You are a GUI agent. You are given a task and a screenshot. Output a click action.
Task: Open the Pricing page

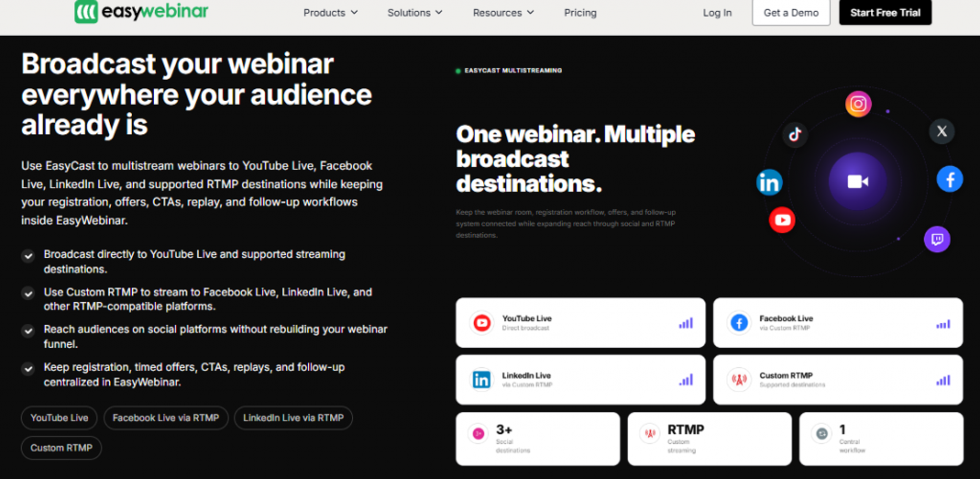[x=580, y=13]
